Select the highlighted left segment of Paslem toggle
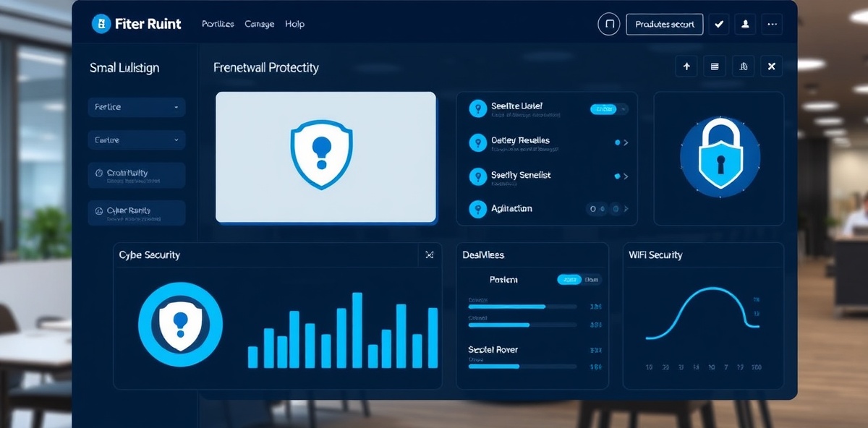The width and height of the screenshot is (868, 428). [569, 280]
